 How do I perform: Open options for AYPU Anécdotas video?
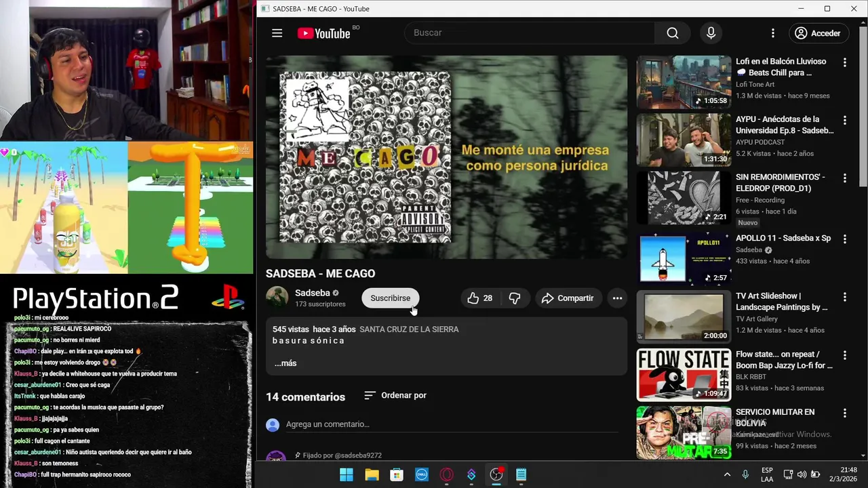(845, 120)
